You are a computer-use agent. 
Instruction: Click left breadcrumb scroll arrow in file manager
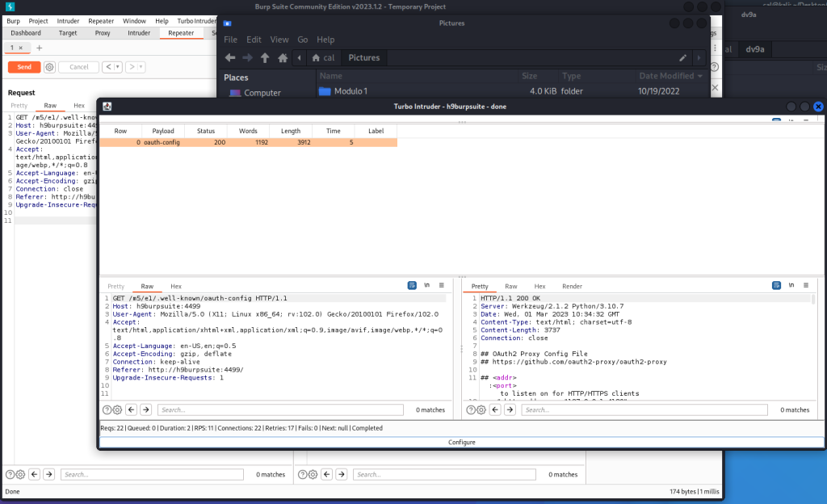299,58
